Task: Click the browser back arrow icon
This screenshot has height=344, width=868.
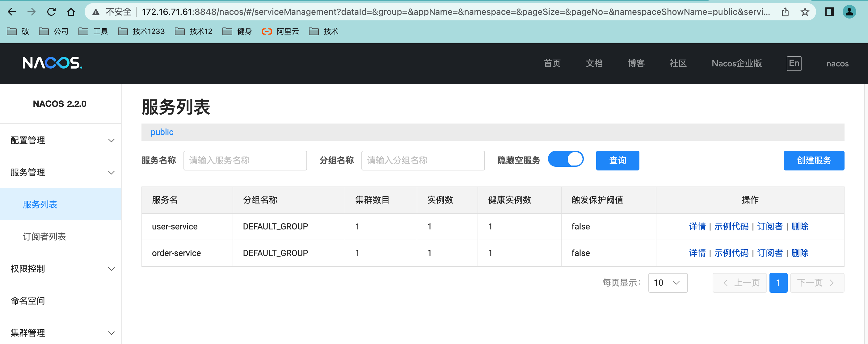Action: pos(12,12)
